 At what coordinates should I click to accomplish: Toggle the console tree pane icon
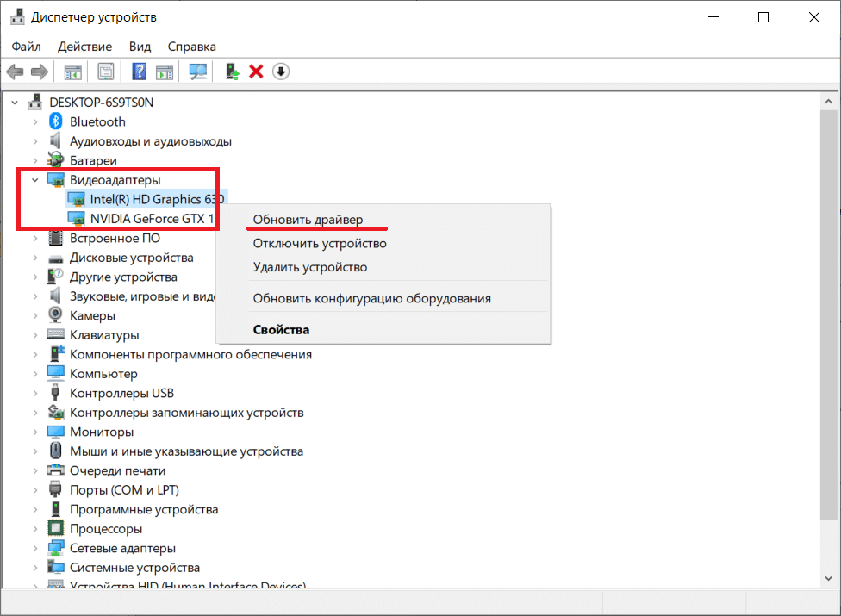73,71
